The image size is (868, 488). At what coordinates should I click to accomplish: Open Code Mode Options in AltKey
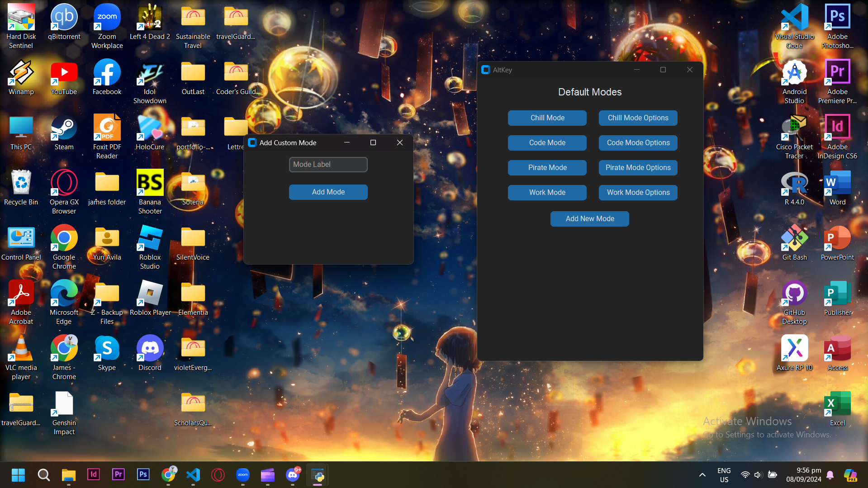(638, 143)
